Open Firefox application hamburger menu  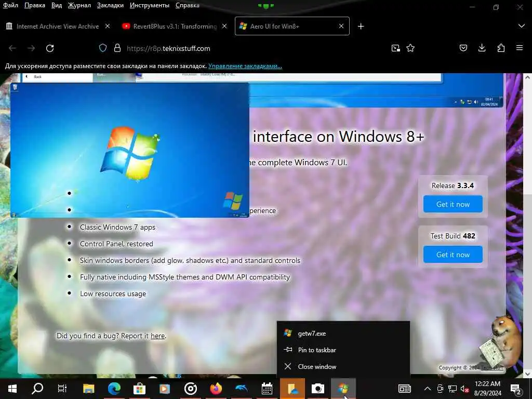tap(520, 48)
